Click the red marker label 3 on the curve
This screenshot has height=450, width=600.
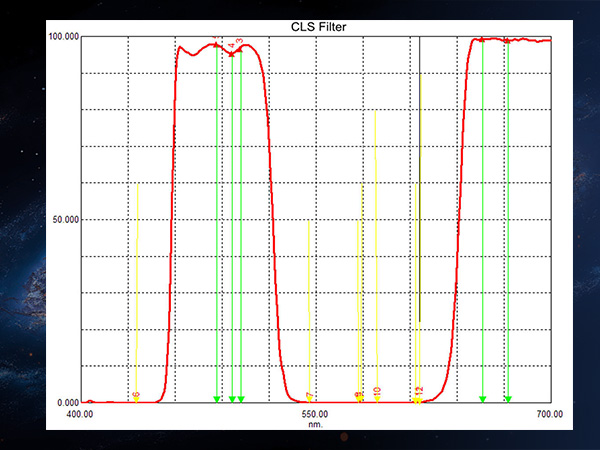pyautogui.click(x=240, y=41)
